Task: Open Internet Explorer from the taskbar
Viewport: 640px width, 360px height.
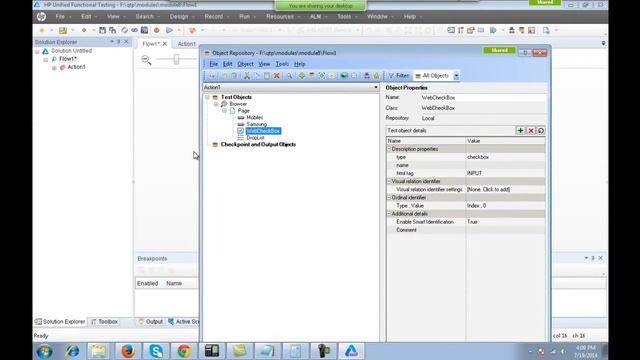Action: (73, 351)
